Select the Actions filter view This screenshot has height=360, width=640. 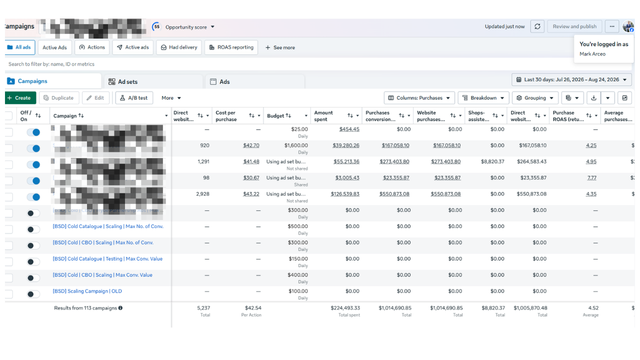[x=92, y=47]
